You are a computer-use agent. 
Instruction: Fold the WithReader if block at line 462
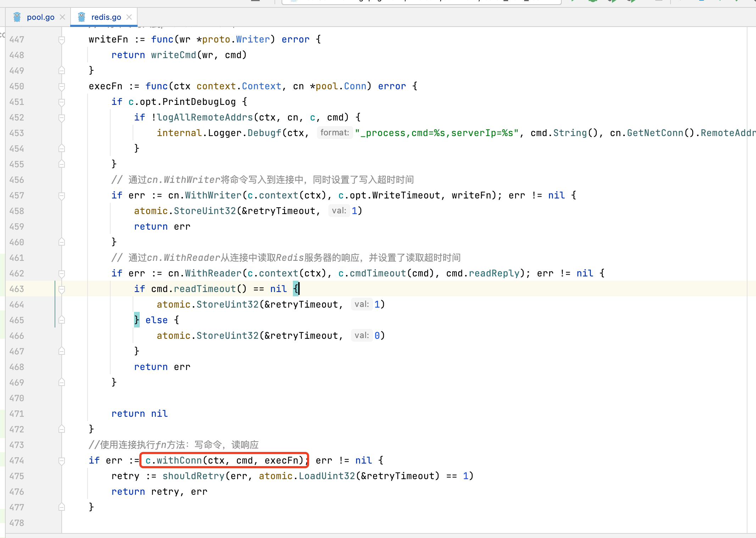coord(62,274)
